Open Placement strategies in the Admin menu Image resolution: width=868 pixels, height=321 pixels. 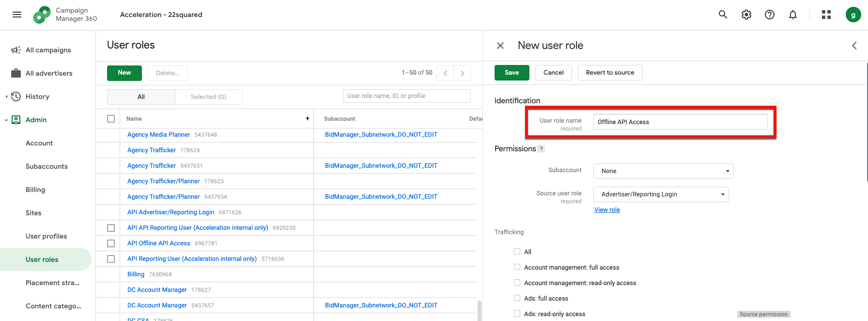point(52,283)
